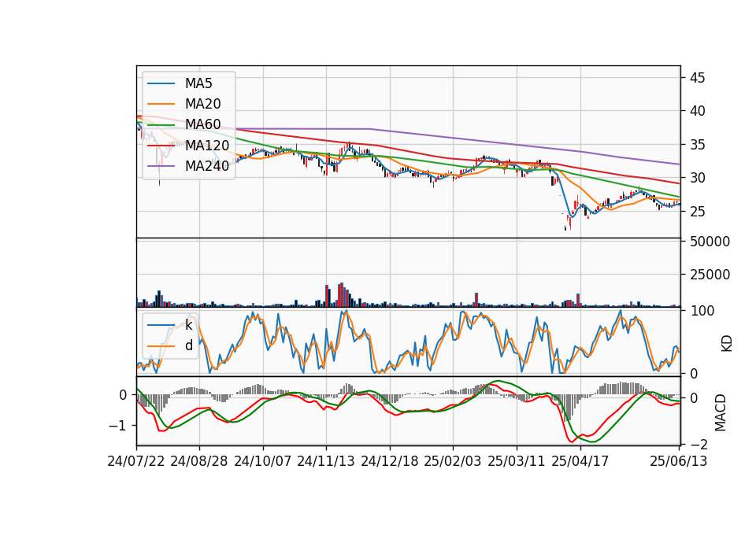Click the MA20 legend label
The height and width of the screenshot is (543, 756).
pyautogui.click(x=202, y=104)
